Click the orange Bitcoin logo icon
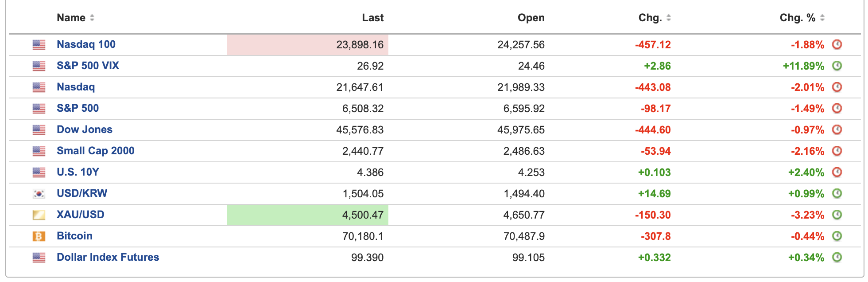 [39, 236]
